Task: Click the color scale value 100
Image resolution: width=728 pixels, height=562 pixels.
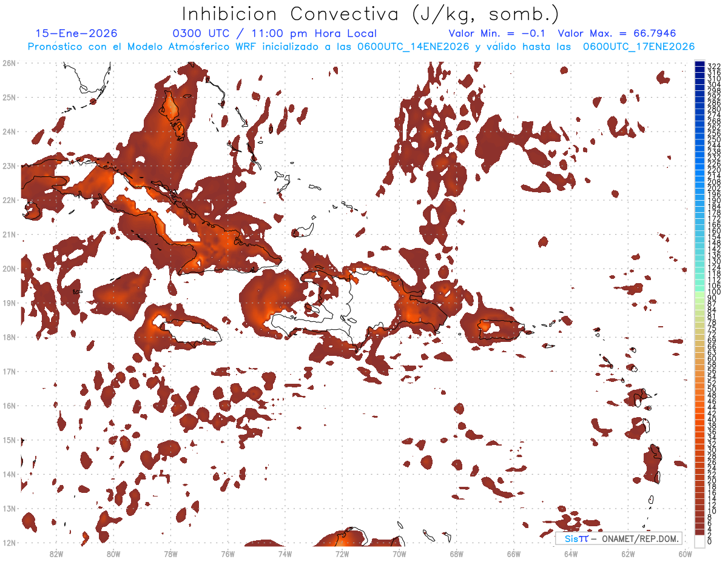Action: 713,293
